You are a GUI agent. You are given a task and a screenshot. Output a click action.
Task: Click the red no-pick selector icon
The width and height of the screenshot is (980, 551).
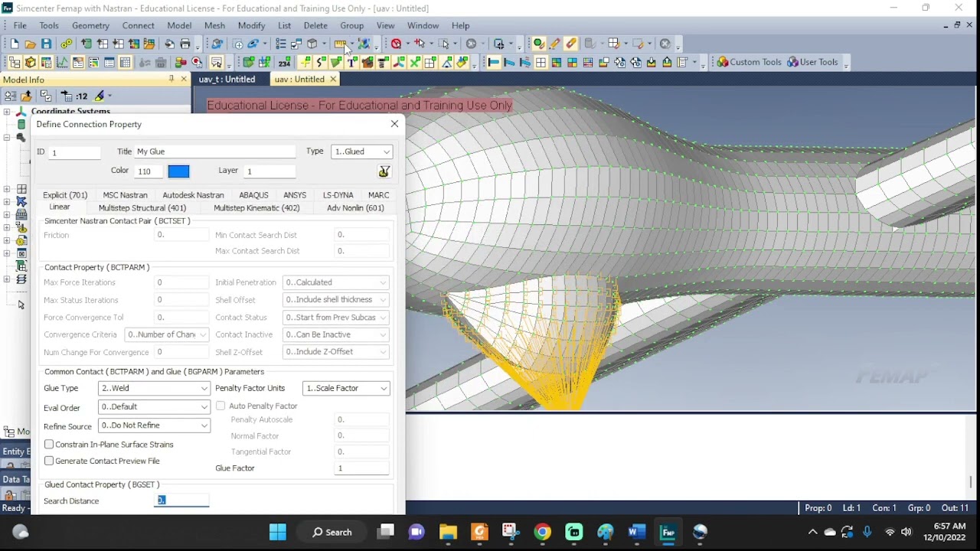point(396,44)
